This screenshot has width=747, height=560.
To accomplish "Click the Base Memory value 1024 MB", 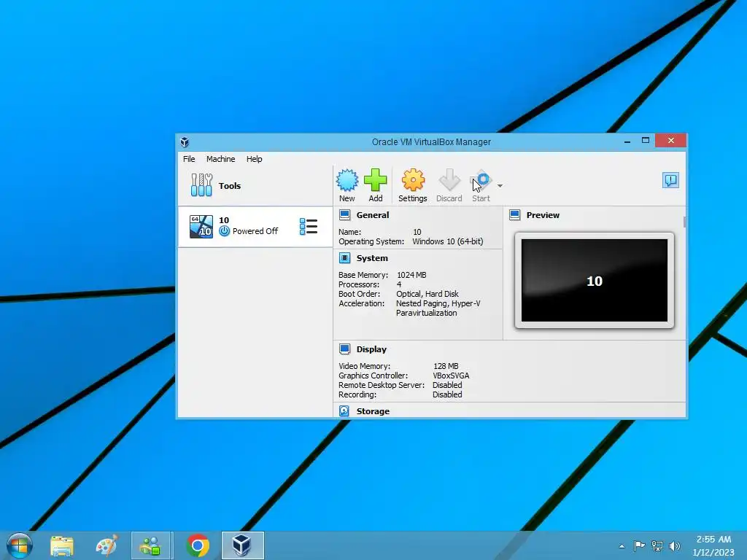I will click(411, 275).
